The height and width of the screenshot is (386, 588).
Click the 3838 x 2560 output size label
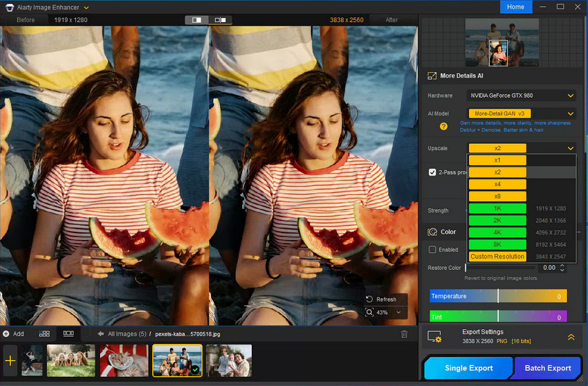(x=347, y=20)
